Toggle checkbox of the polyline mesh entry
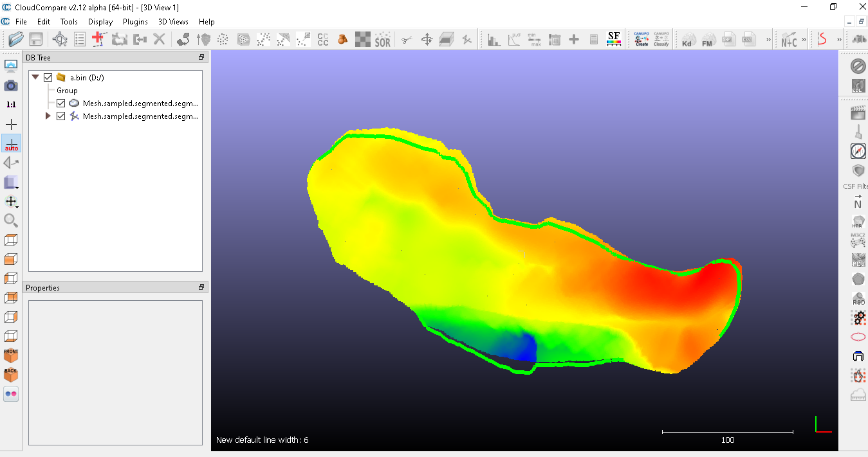The height and width of the screenshot is (457, 868). [60, 116]
